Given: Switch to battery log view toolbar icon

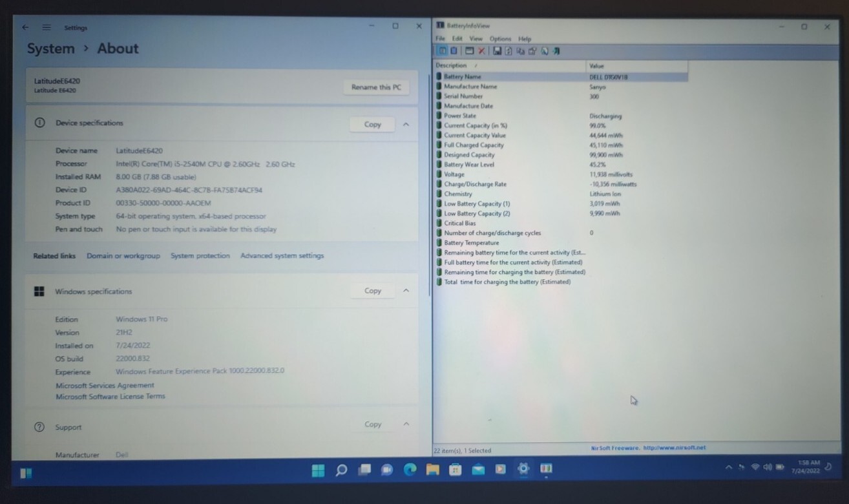Looking at the screenshot, I should pos(454,50).
